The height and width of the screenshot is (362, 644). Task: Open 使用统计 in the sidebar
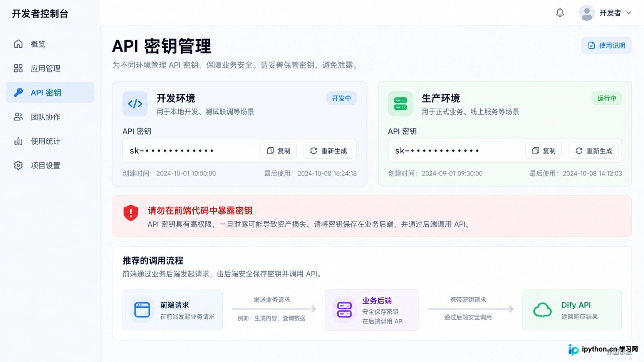(50, 141)
